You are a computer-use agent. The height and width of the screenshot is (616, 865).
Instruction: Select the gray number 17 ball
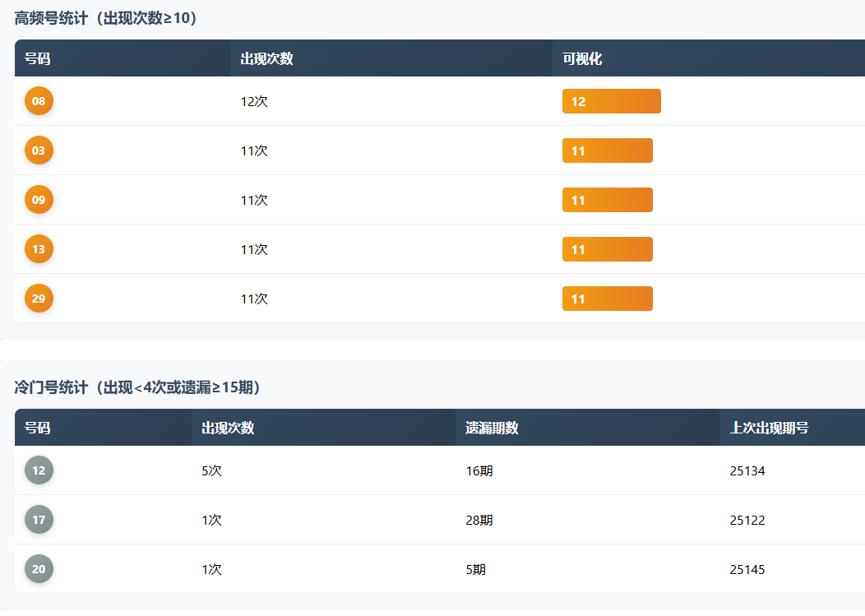pos(39,520)
